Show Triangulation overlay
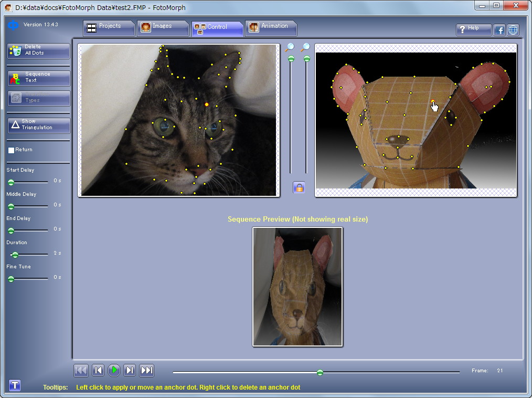This screenshot has height=398, width=532. tap(39, 125)
